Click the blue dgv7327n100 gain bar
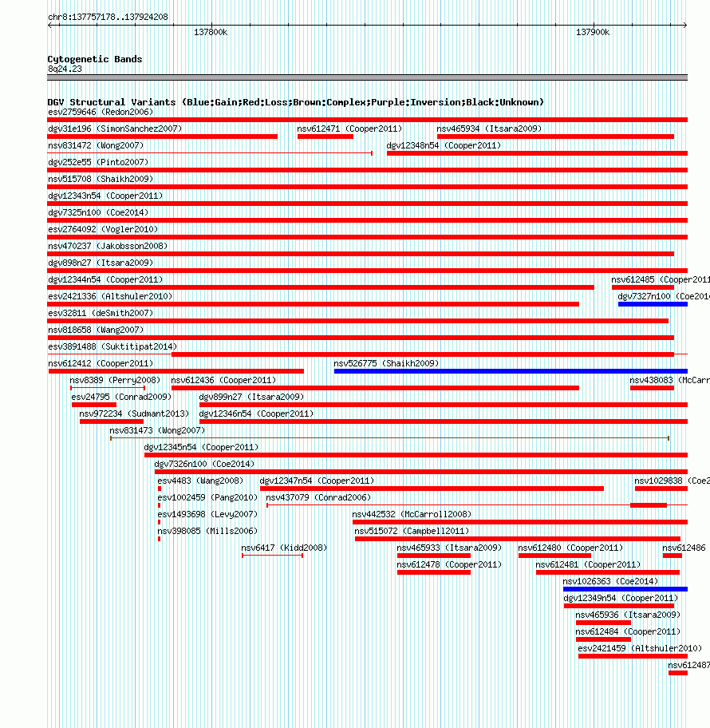This screenshot has height=728, width=710. click(653, 304)
